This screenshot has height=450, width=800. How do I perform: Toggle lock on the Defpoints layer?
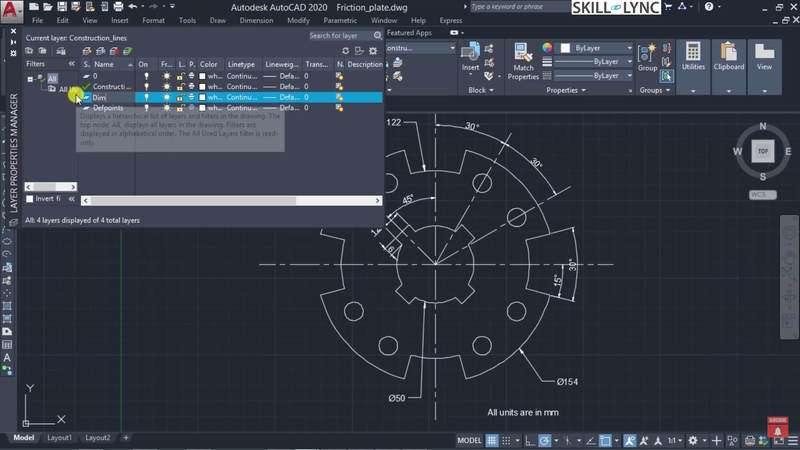181,109
